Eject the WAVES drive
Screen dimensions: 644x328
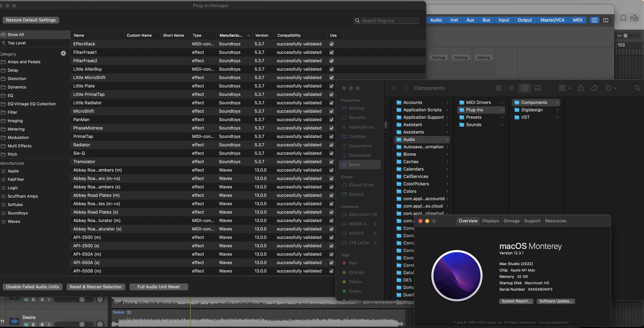(x=375, y=233)
